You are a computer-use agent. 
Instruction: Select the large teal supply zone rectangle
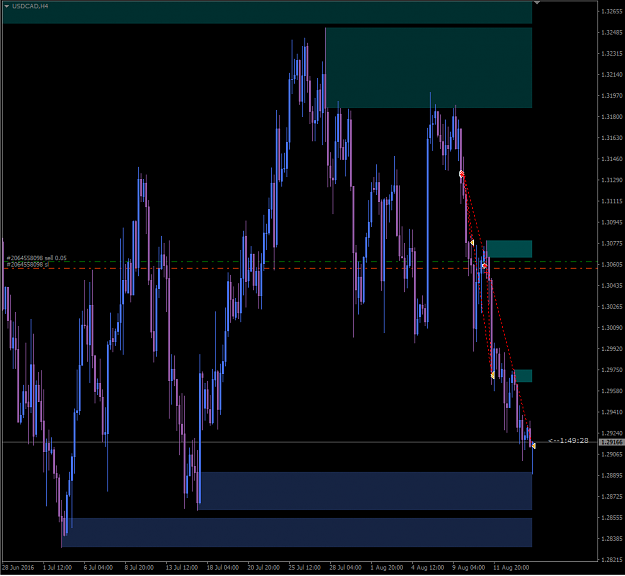[x=429, y=67]
